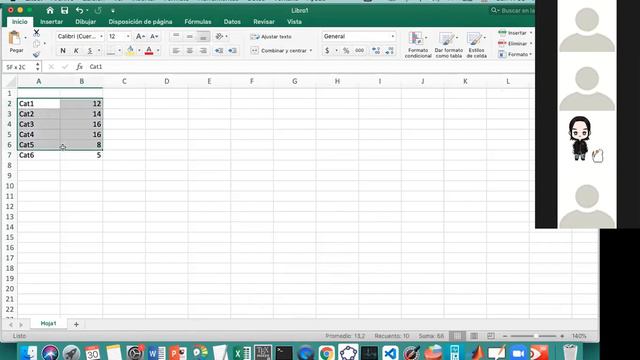Align text to top of cell

point(176,36)
